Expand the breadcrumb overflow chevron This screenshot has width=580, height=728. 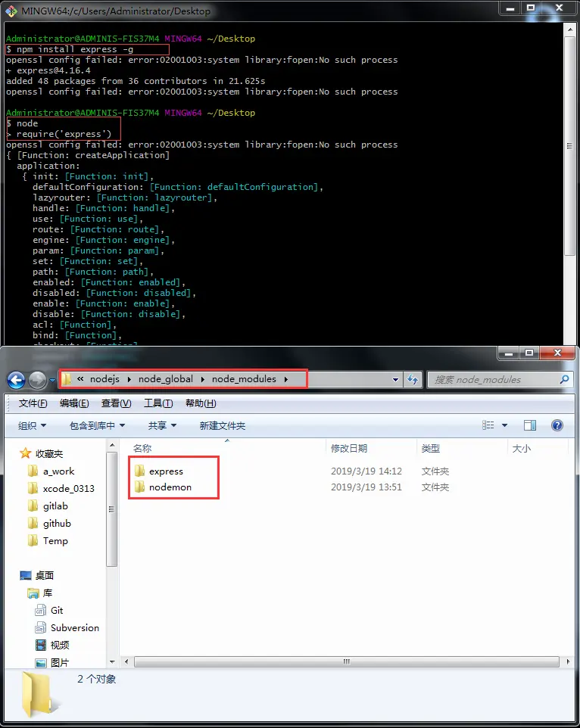point(80,379)
